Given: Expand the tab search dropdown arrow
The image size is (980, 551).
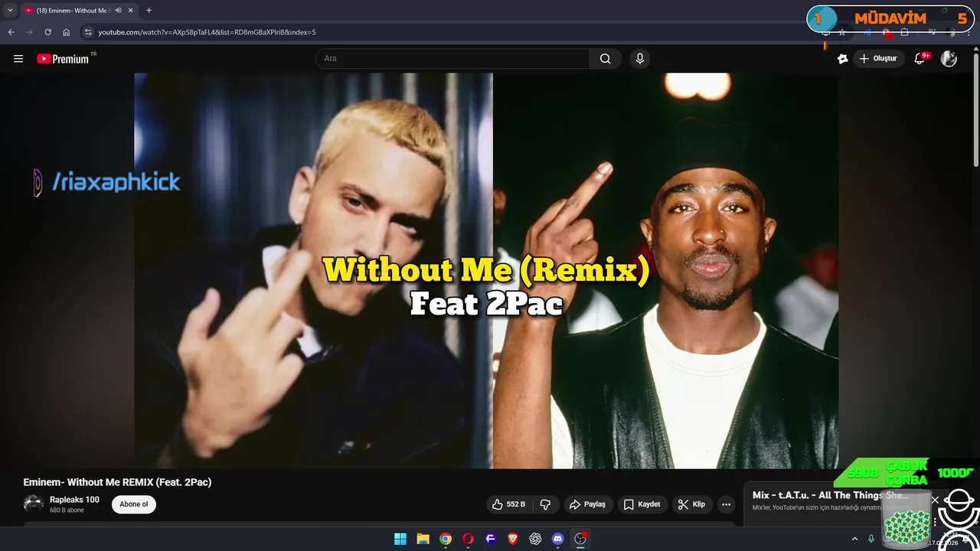Looking at the screenshot, I should [10, 11].
